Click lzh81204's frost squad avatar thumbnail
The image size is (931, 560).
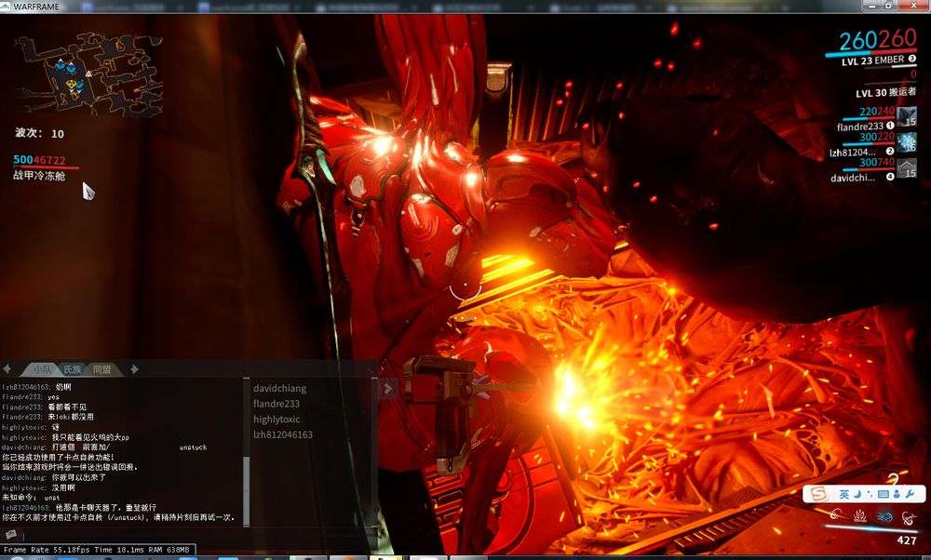[x=906, y=142]
